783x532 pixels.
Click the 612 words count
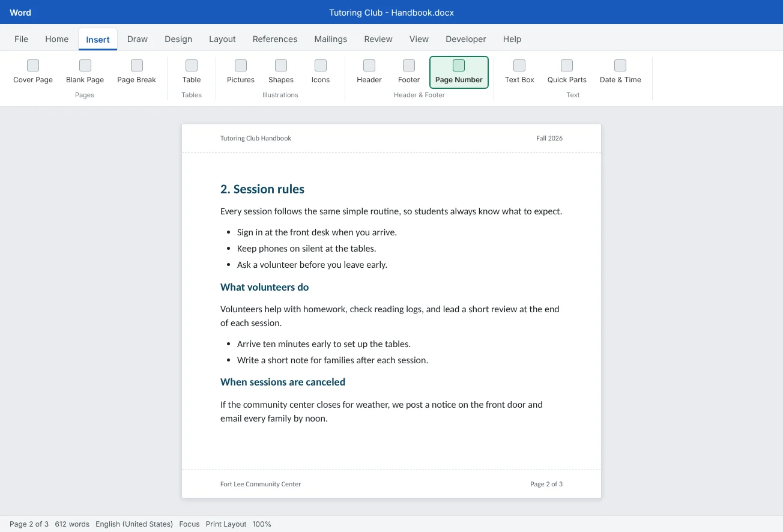[x=72, y=524]
